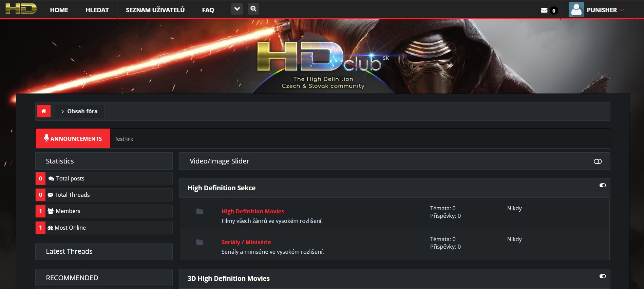Open the search magnifier icon
644x289 pixels.
coord(253,9)
